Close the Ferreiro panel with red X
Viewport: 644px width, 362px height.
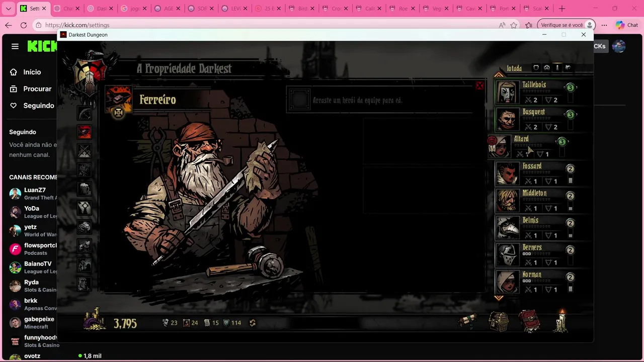479,86
